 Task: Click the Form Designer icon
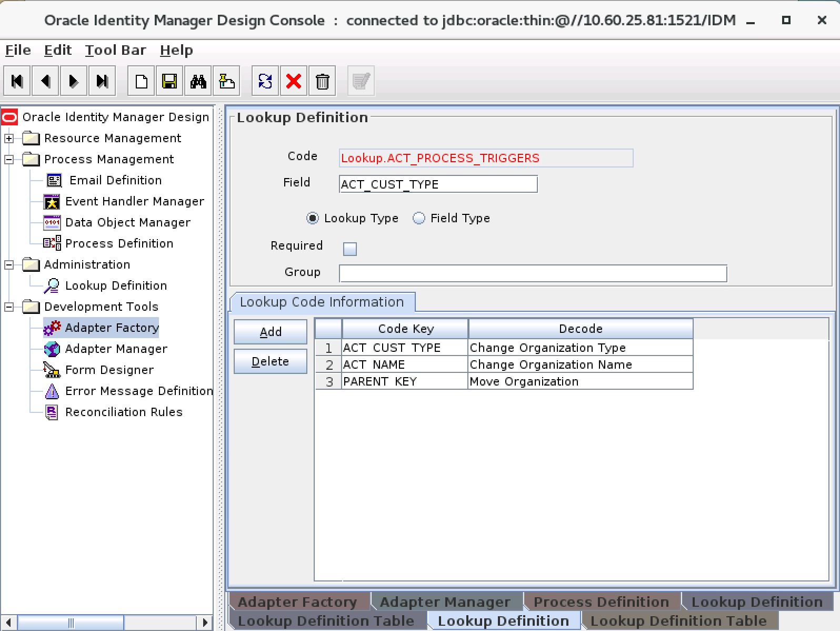tap(52, 370)
